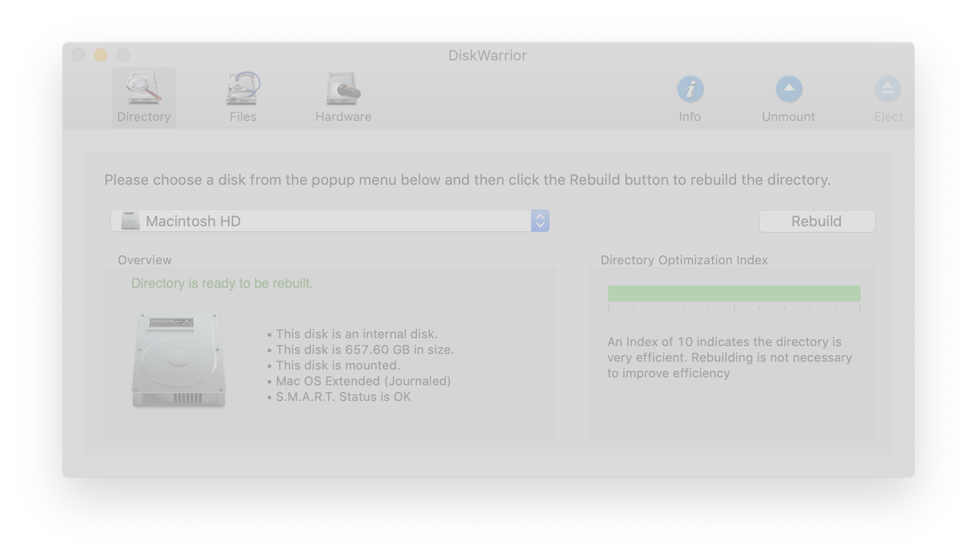Click the Info label in toolbar
The height and width of the screenshot is (560, 977).
pyautogui.click(x=690, y=116)
